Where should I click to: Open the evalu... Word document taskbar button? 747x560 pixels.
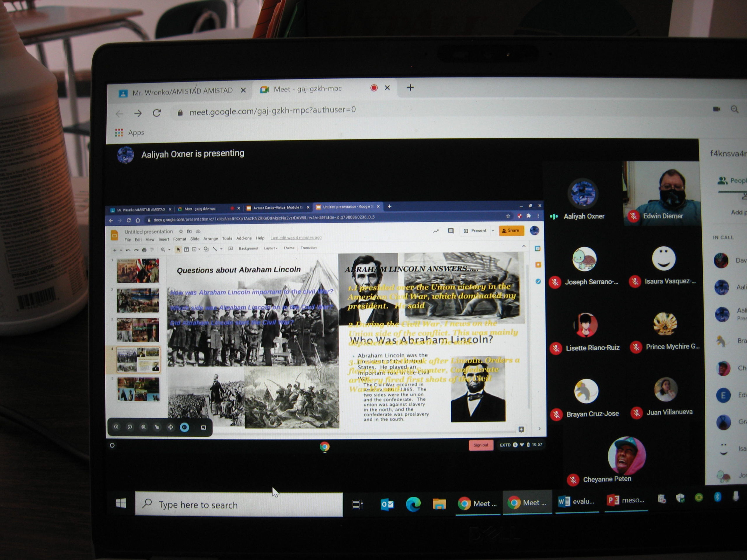[x=577, y=502]
